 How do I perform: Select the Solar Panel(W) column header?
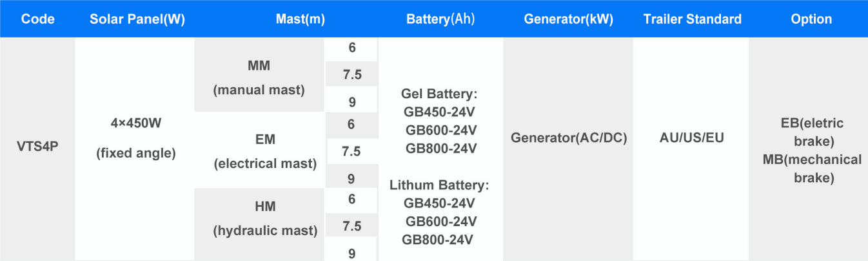click(x=138, y=19)
